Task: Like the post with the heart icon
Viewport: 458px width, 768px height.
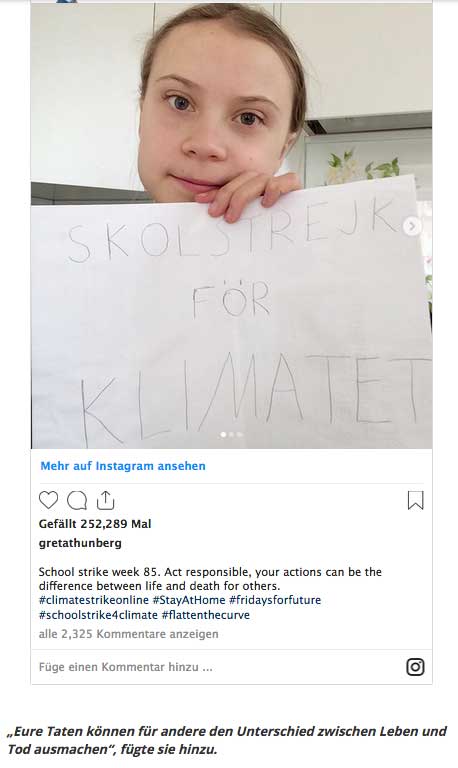Action: tap(48, 500)
